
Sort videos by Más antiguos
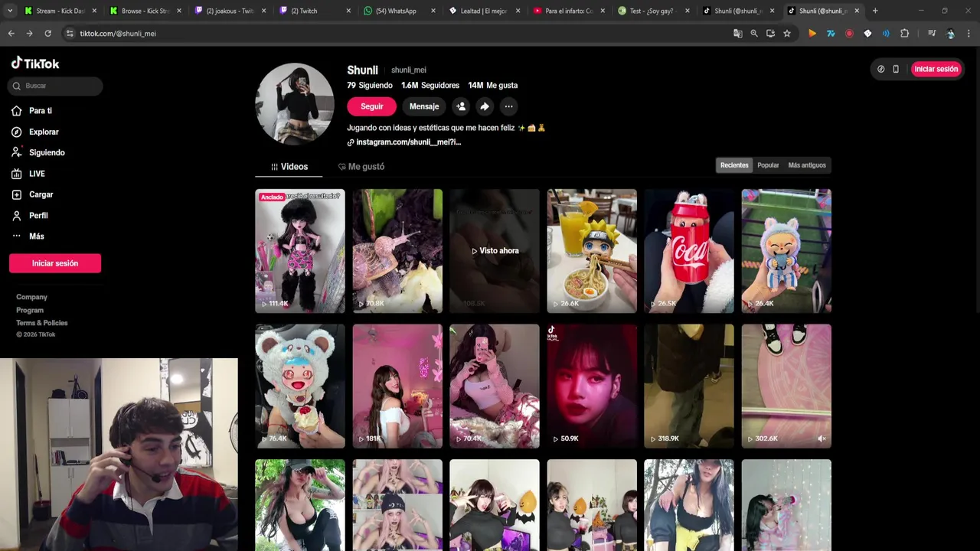[807, 165]
